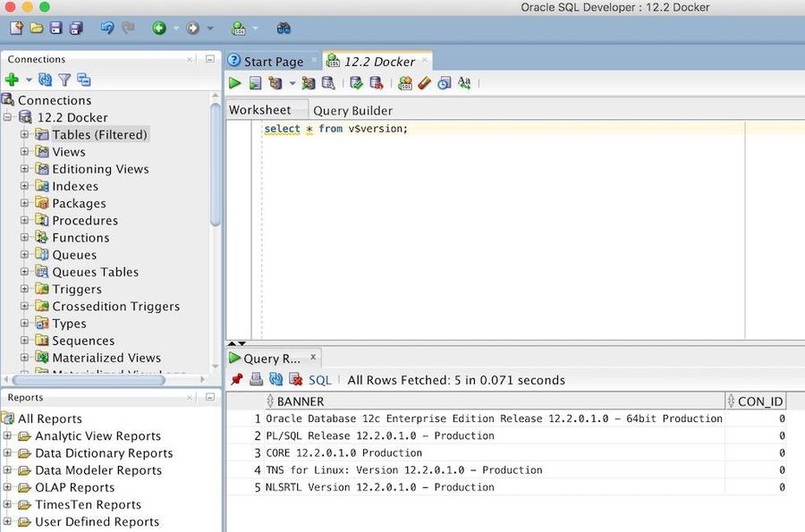
Task: Open a file with the folder icon
Action: click(x=36, y=28)
